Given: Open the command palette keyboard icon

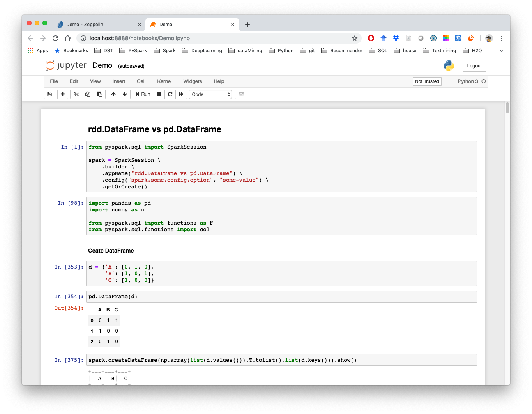Looking at the screenshot, I should [x=241, y=94].
